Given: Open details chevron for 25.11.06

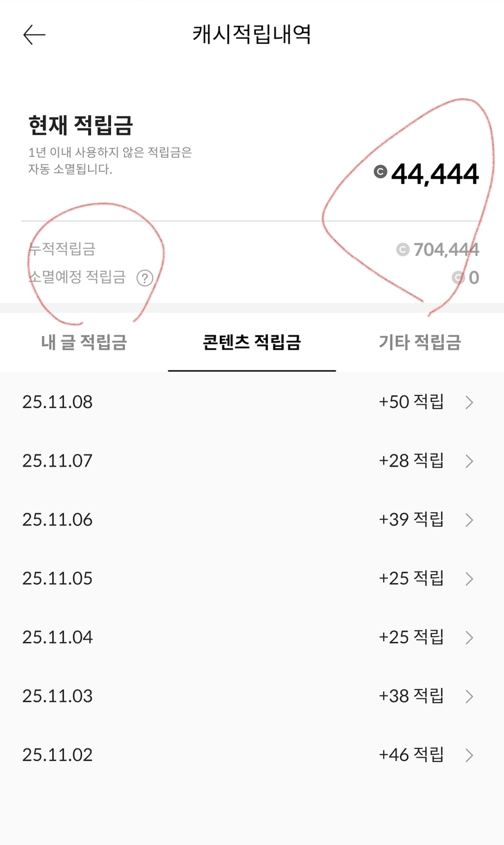Looking at the screenshot, I should pyautogui.click(x=469, y=520).
